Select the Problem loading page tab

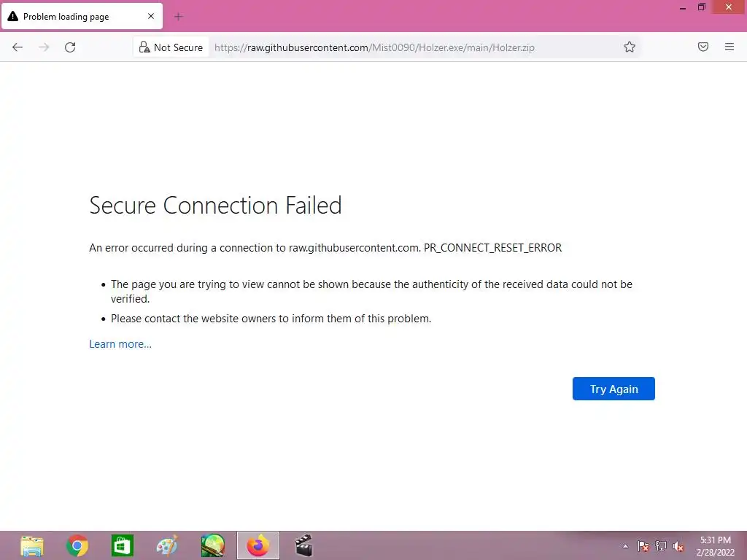[x=73, y=16]
